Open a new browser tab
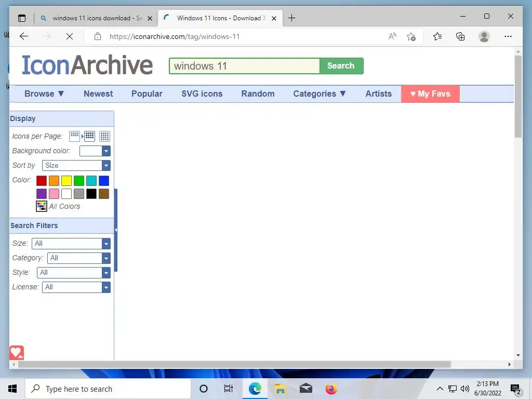 tap(291, 18)
